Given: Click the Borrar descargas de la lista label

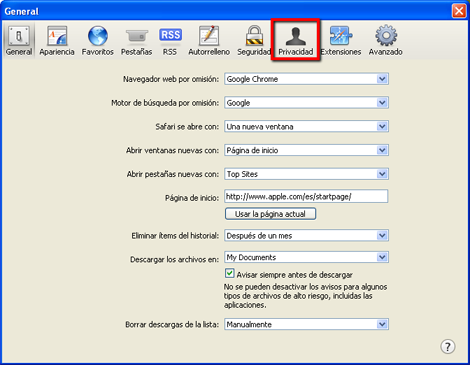Looking at the screenshot, I should (x=172, y=324).
